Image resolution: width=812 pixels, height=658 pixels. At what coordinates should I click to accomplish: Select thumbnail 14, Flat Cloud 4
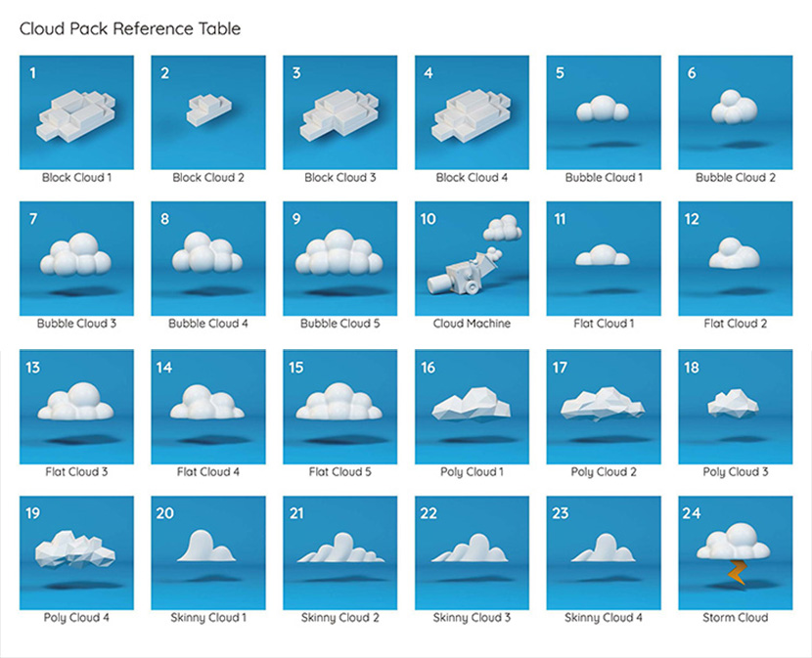pyautogui.click(x=208, y=407)
